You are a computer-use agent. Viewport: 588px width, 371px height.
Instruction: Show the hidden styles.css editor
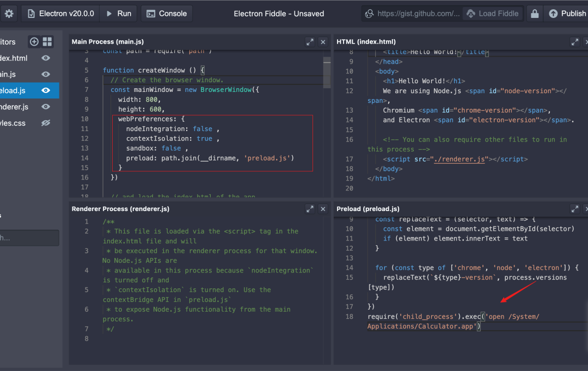[46, 123]
